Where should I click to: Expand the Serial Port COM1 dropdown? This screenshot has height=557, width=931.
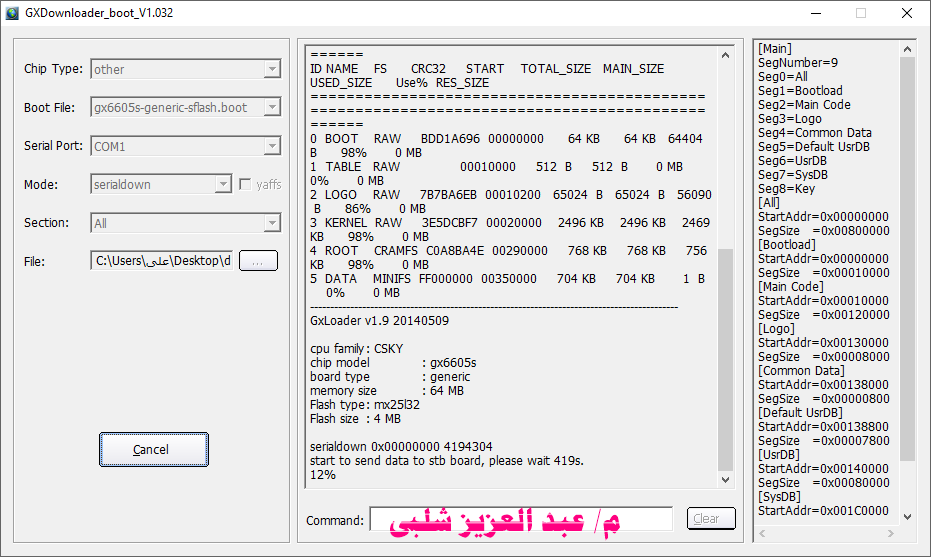point(272,146)
